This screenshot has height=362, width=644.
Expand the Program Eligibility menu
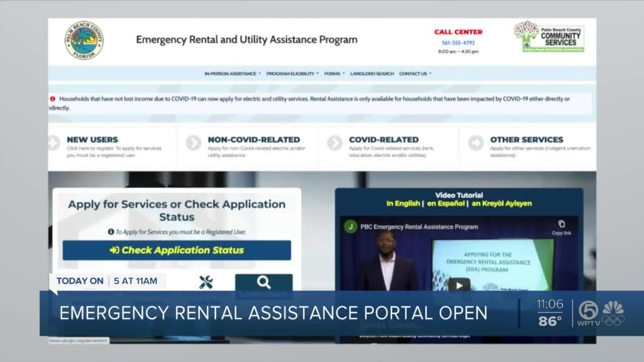[292, 73]
